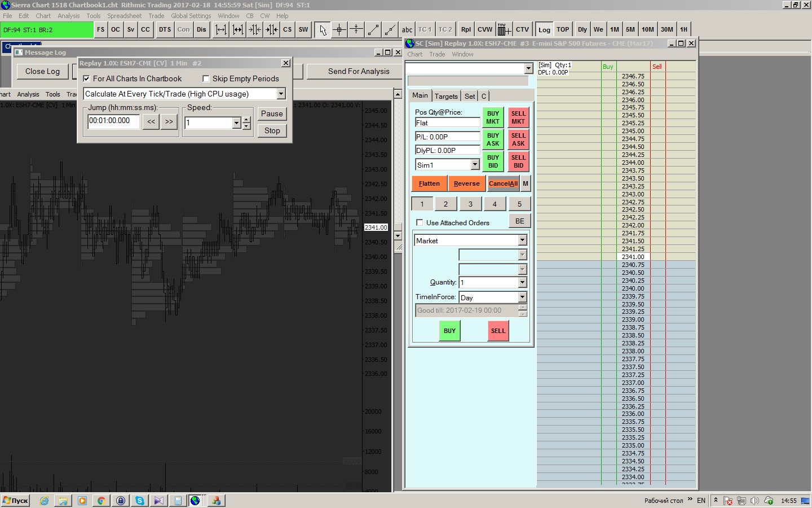
Task: Select quantity preset 1 button
Action: pos(422,204)
